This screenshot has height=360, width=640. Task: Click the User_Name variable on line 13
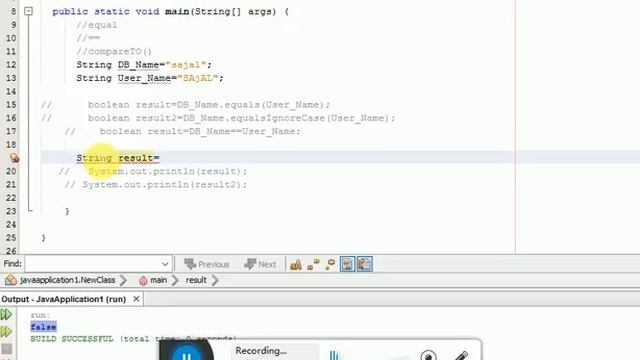tap(144, 78)
